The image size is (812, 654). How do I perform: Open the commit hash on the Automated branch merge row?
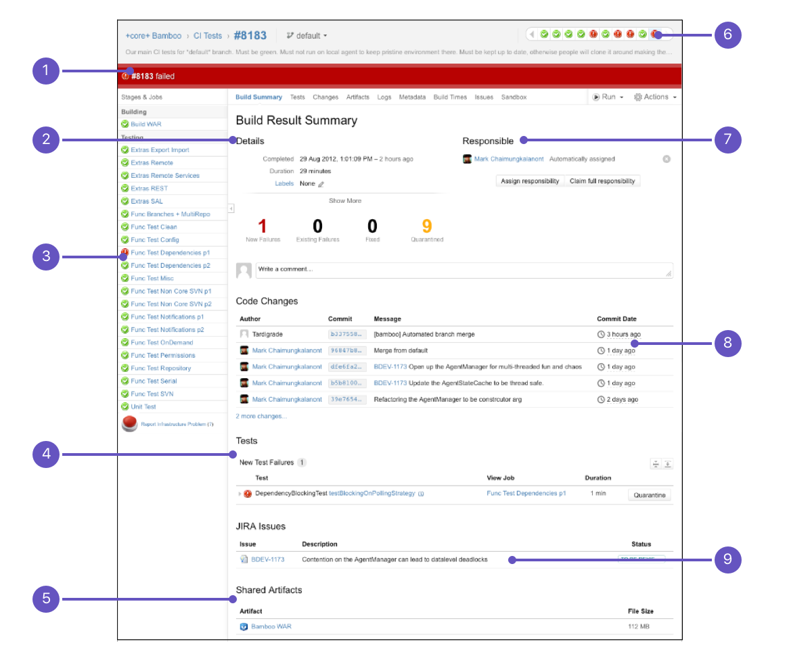pyautogui.click(x=347, y=334)
